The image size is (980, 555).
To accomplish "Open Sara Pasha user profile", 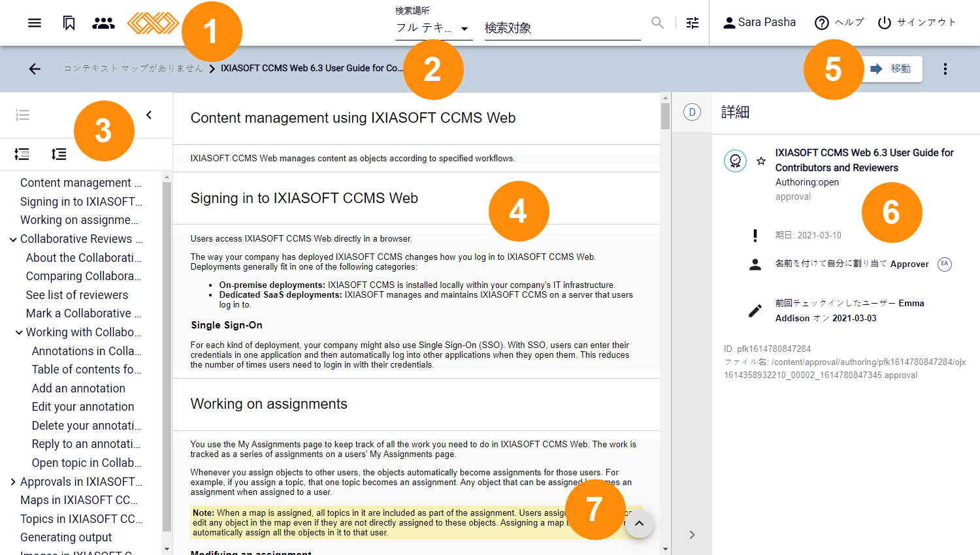I will pos(759,22).
